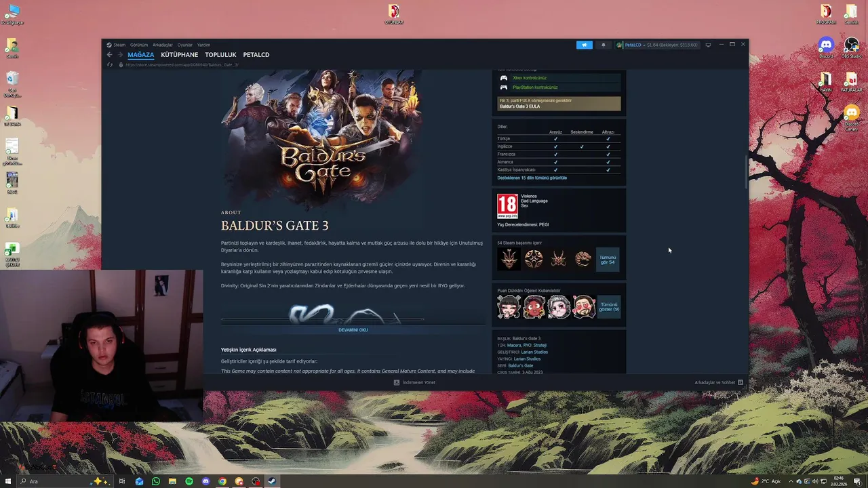The height and width of the screenshot is (488, 868).
Task: Switch to the MAĞAZA tab
Action: (141, 55)
